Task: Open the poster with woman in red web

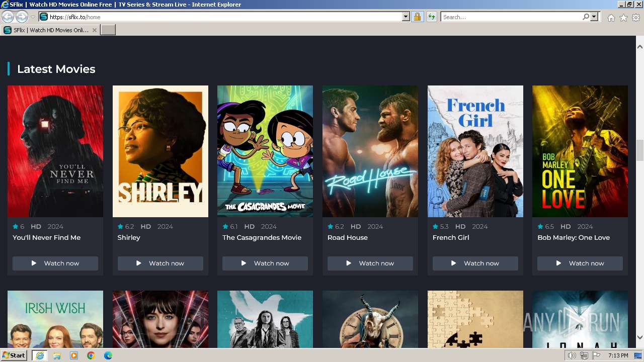Action: pos(160,319)
